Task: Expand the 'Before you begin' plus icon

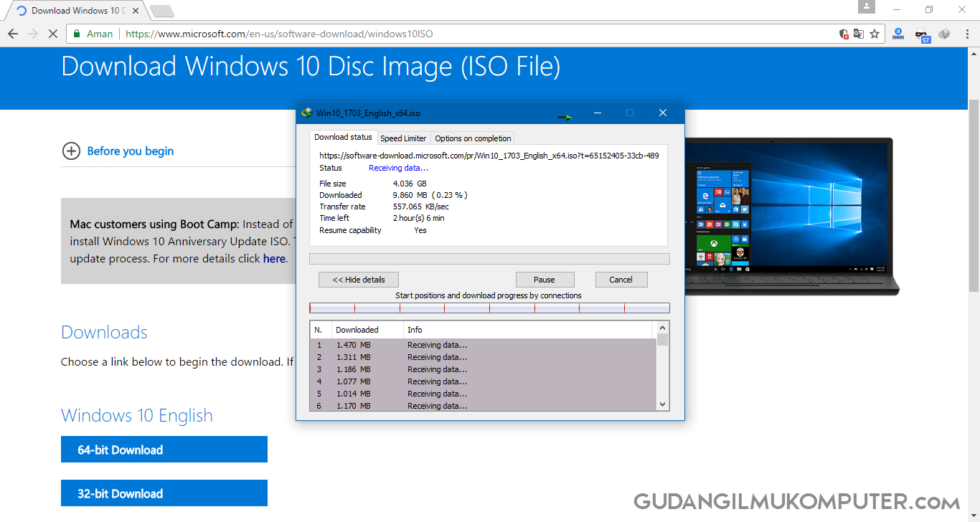Action: coord(71,151)
